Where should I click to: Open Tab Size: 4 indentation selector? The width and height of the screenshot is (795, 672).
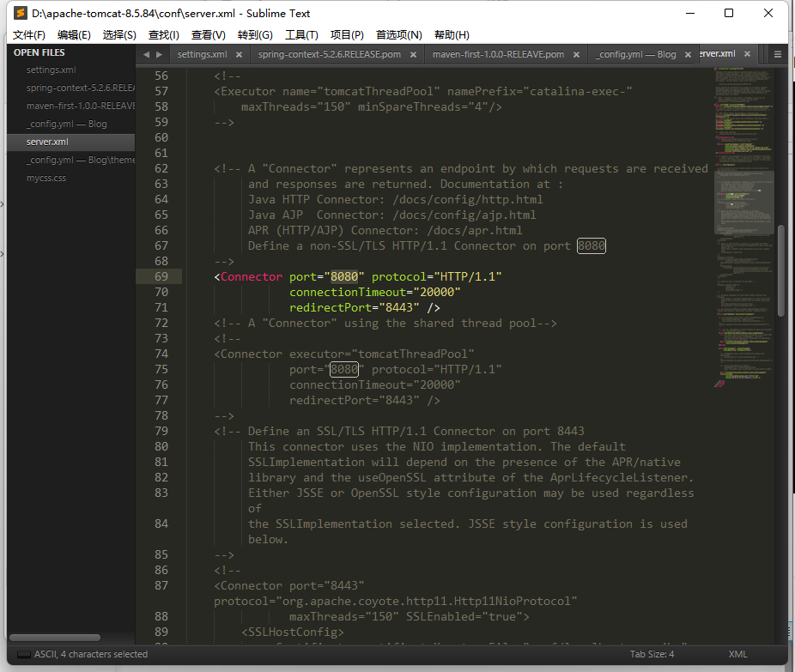[x=652, y=654]
